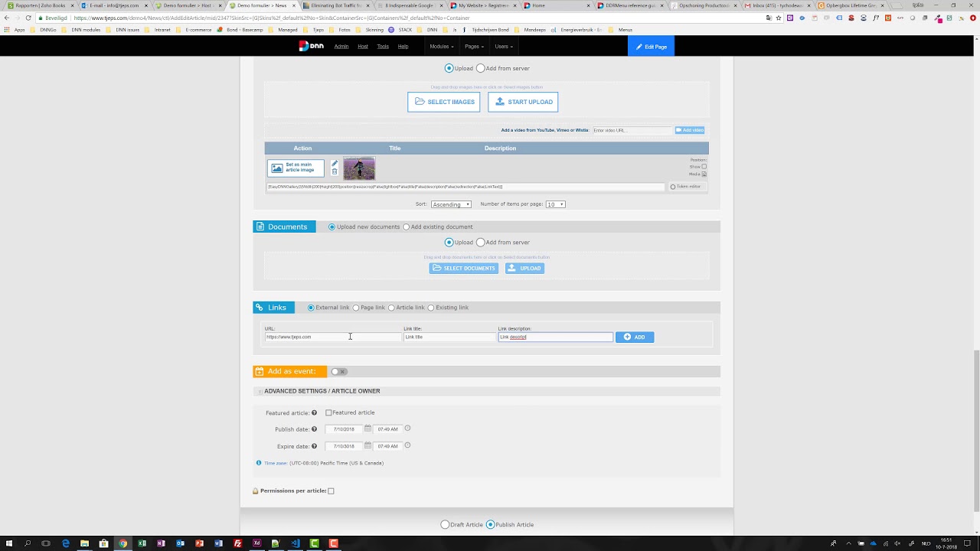The image size is (980, 551).
Task: Click the clock icon after Expire time
Action: click(407, 445)
